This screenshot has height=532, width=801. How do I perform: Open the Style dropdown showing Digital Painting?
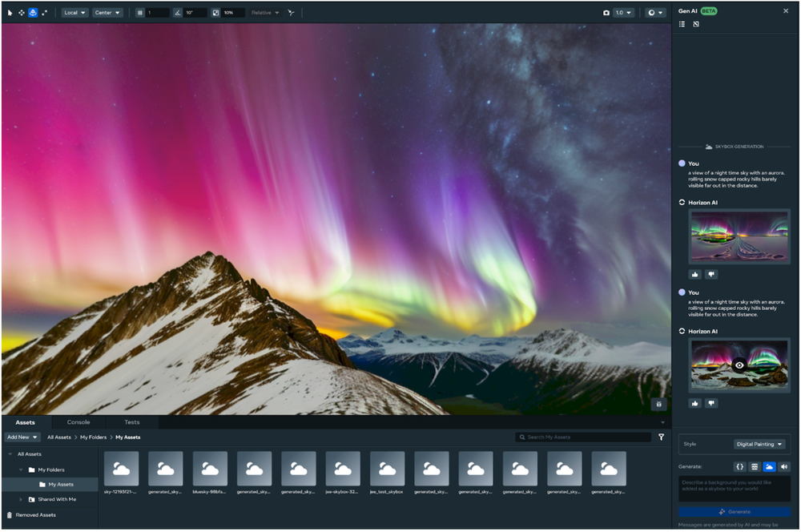[x=759, y=444]
